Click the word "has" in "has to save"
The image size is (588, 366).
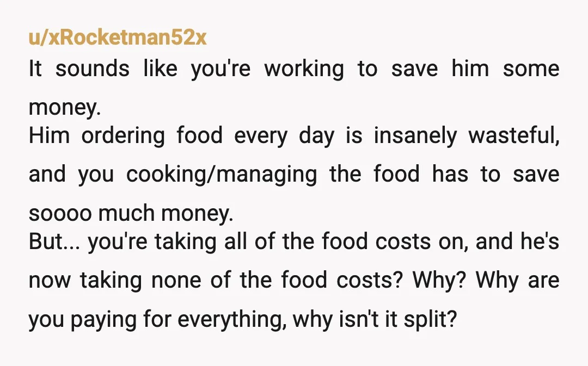[x=450, y=174]
